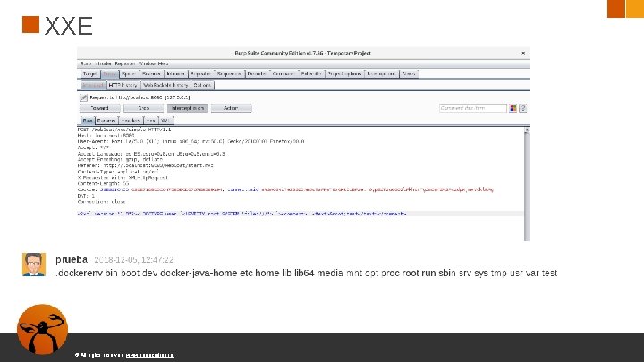Select the Intercept sub-tab
The height and width of the screenshot is (362, 644).
coord(93,86)
